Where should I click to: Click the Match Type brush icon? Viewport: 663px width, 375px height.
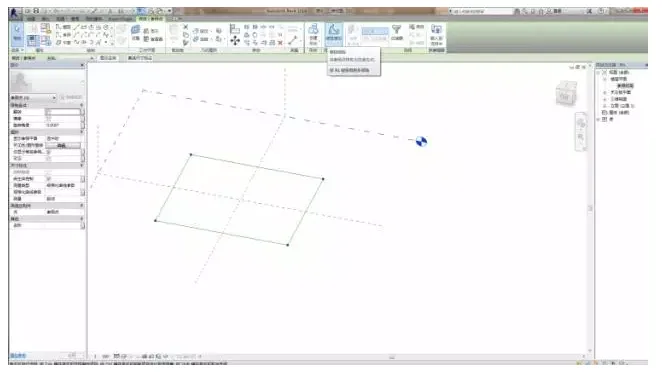click(x=186, y=42)
